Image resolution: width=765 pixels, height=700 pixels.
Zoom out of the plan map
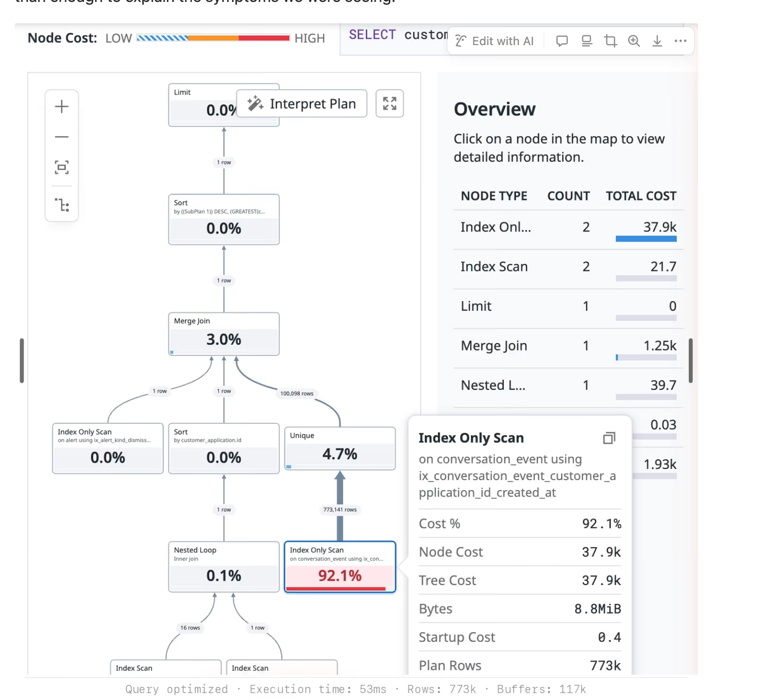click(x=62, y=137)
